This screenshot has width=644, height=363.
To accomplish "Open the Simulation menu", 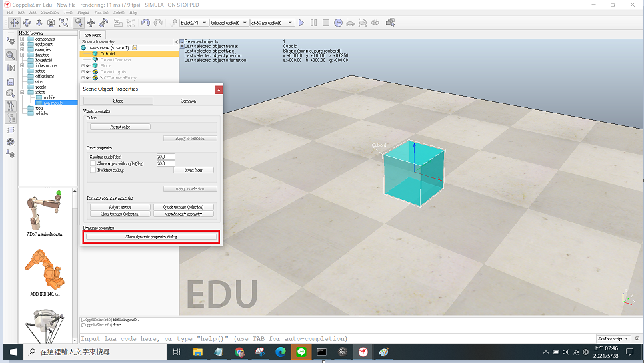I will pyautogui.click(x=49, y=12).
